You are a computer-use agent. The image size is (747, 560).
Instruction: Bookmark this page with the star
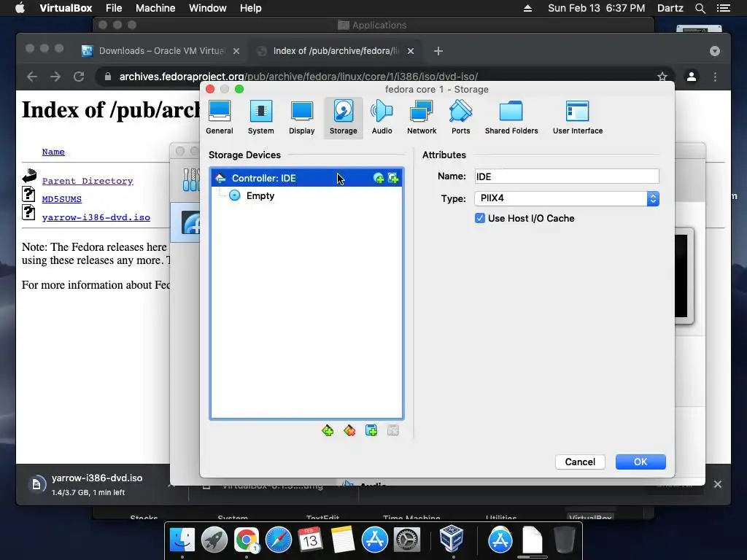[662, 77]
